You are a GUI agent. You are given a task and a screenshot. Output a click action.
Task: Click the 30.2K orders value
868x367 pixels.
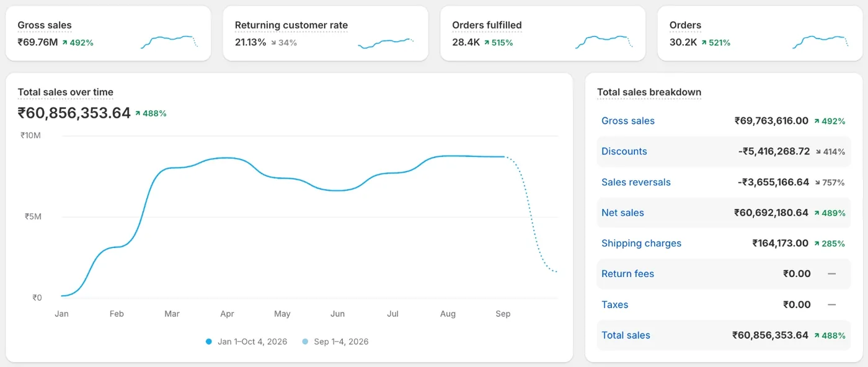point(683,42)
